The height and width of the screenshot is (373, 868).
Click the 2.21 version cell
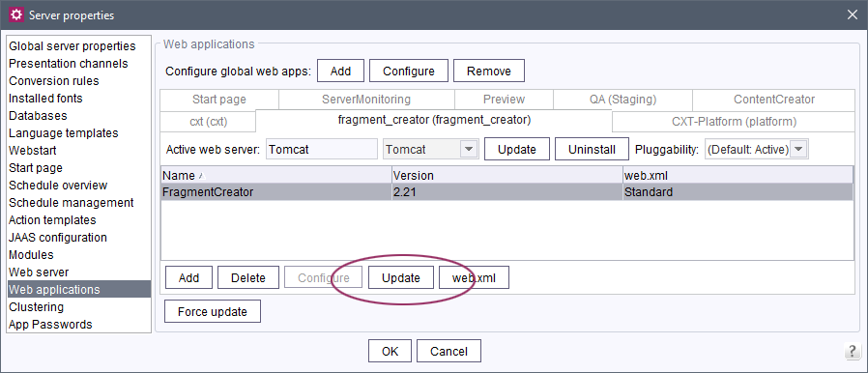pos(506,192)
